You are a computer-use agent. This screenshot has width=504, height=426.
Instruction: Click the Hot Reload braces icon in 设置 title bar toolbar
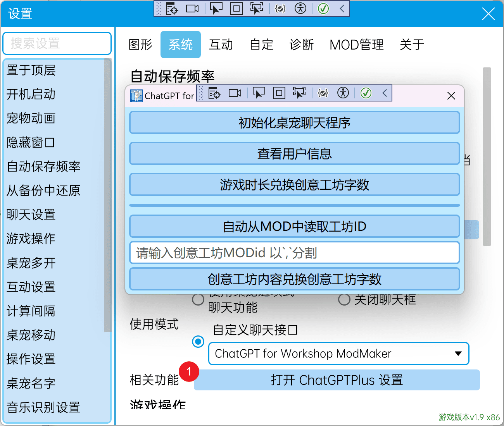coord(280,9)
